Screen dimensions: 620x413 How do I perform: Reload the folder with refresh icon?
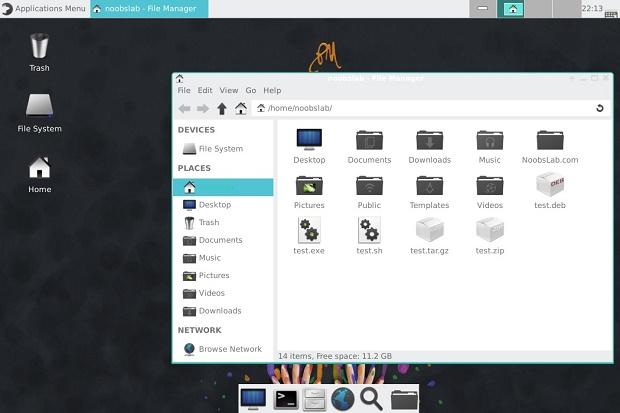pos(600,108)
